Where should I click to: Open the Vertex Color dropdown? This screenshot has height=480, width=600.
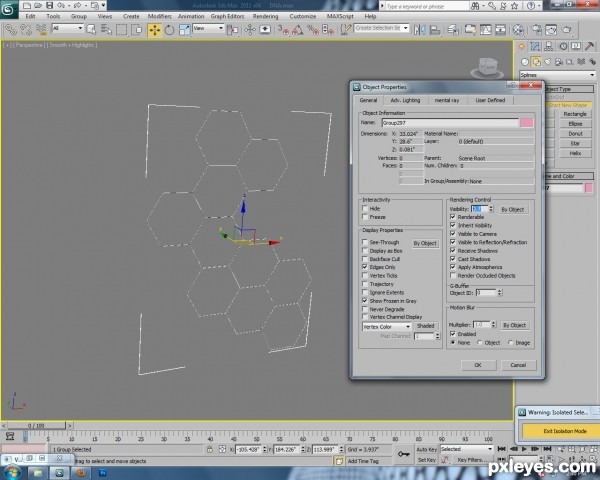(386, 327)
